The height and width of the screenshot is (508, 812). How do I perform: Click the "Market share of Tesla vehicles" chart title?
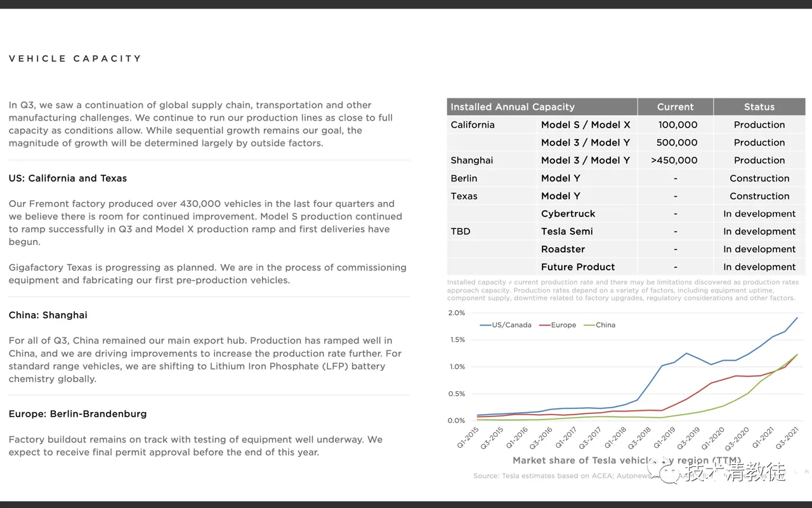(x=627, y=460)
